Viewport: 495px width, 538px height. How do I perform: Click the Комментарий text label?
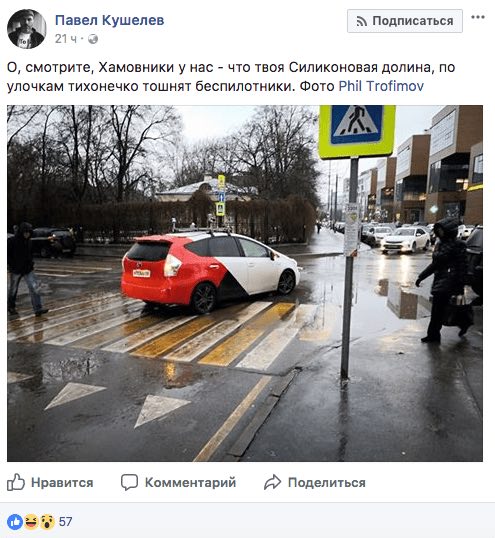point(190,482)
